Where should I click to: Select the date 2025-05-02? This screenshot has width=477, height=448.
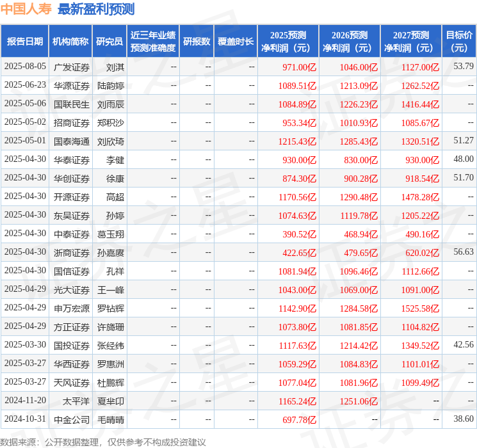tap(25, 122)
